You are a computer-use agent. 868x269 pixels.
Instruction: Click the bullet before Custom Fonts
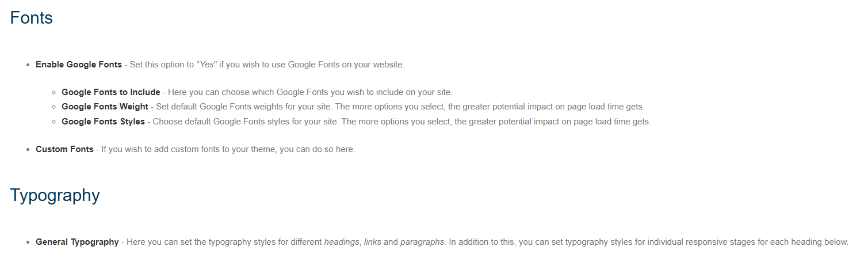tap(28, 150)
